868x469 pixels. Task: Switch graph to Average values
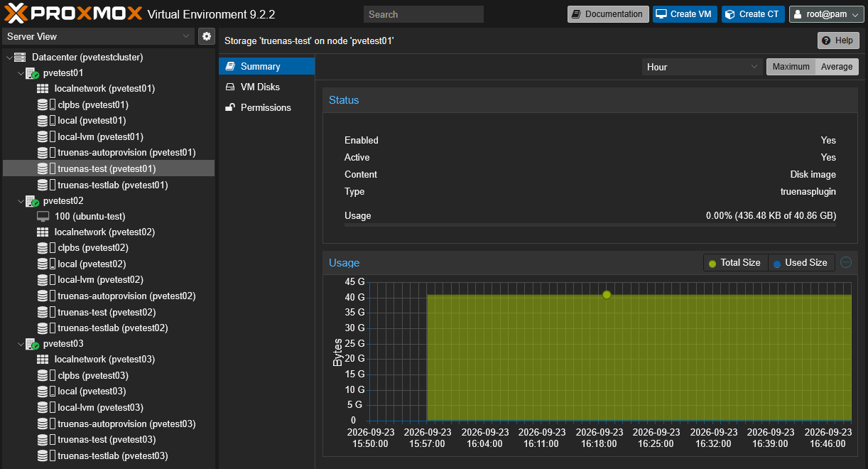(x=837, y=67)
